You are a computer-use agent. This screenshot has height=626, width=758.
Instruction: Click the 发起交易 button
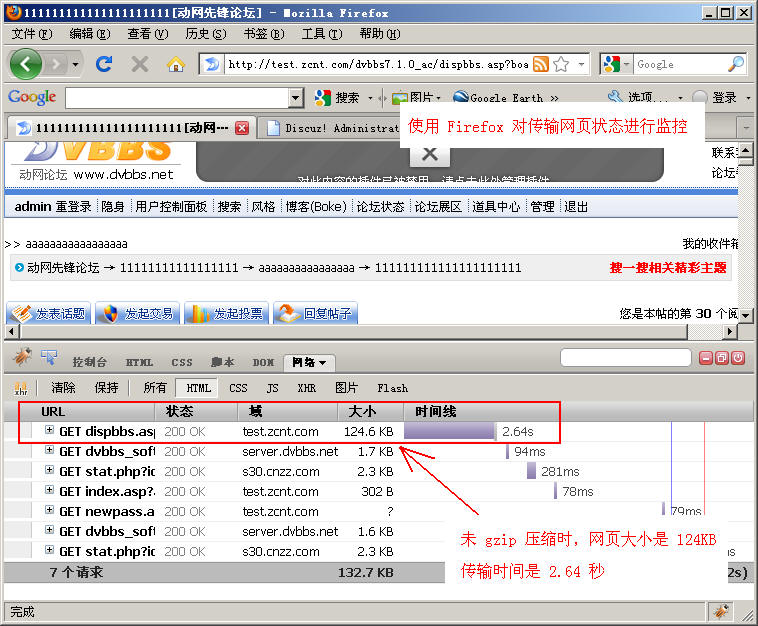137,313
